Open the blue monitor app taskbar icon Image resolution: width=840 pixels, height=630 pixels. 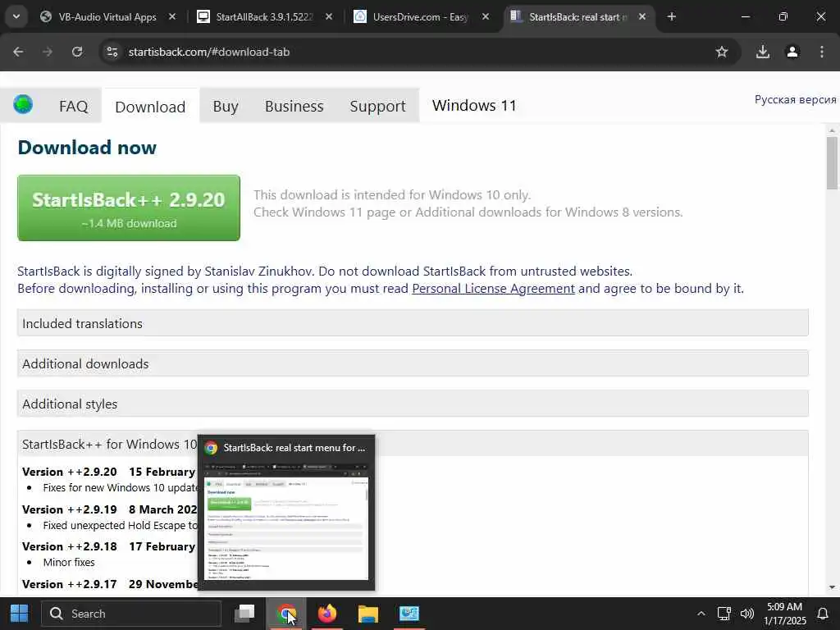click(409, 614)
